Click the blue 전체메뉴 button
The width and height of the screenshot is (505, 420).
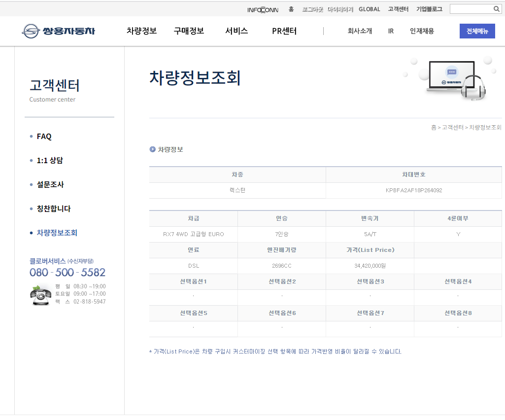pos(477,31)
